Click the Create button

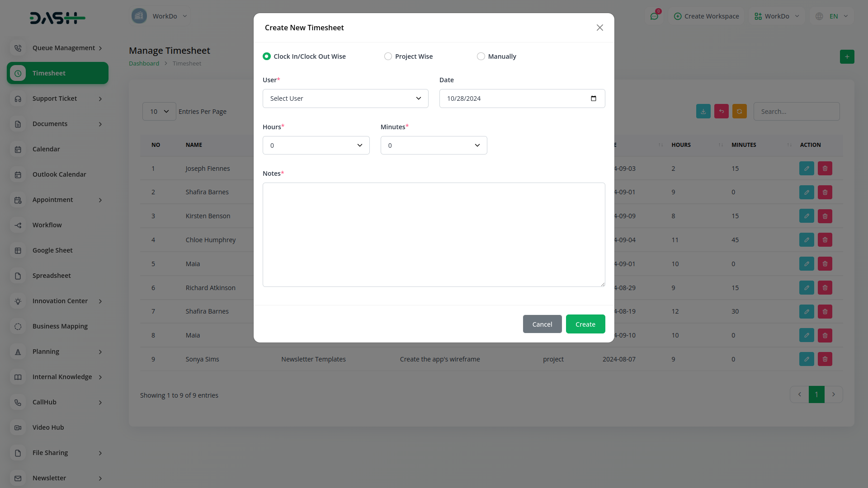click(x=585, y=324)
